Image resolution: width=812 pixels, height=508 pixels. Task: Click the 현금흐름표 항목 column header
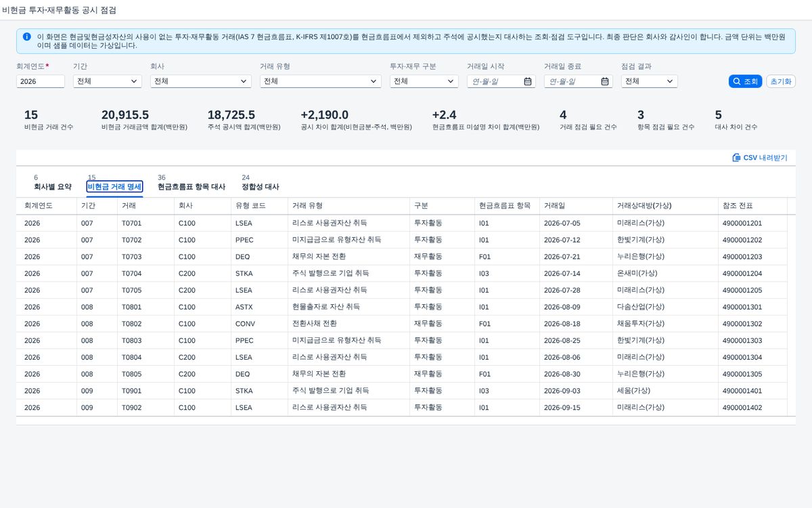pos(507,206)
